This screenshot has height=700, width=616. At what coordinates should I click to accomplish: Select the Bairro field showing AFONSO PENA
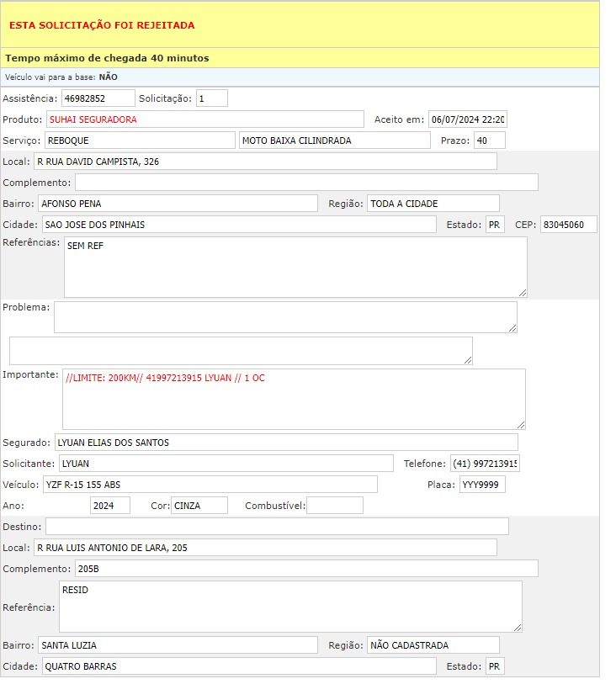pyautogui.click(x=178, y=204)
